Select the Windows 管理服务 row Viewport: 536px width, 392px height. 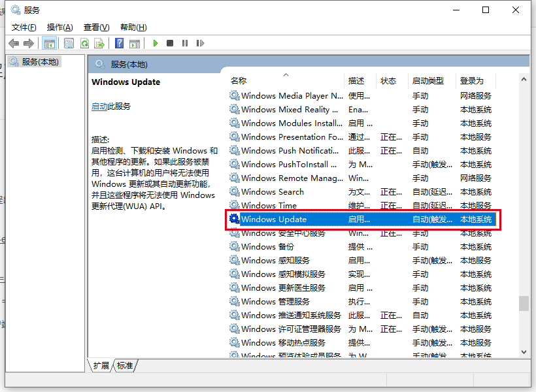362,301
